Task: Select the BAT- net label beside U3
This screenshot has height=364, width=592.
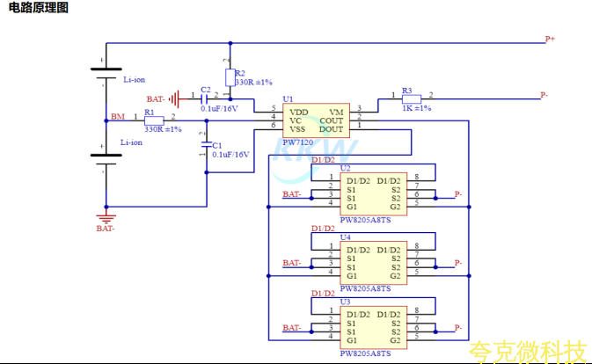Action: 292,328
